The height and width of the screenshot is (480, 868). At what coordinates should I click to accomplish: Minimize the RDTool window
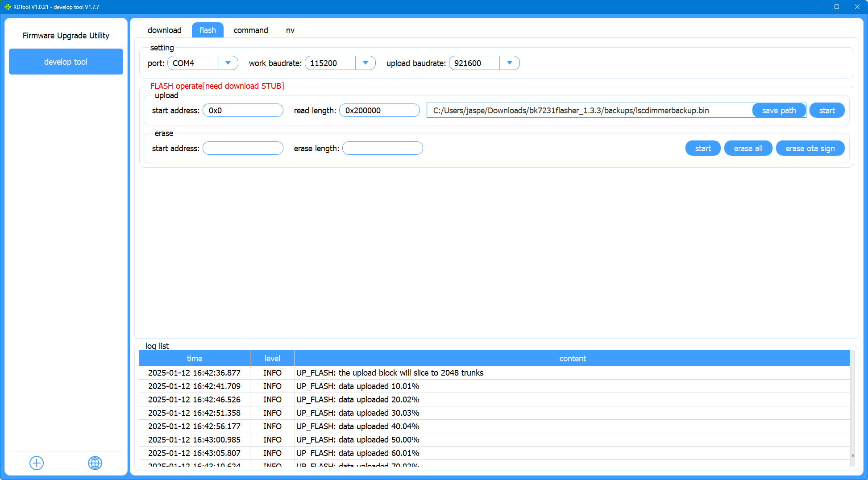tap(816, 7)
